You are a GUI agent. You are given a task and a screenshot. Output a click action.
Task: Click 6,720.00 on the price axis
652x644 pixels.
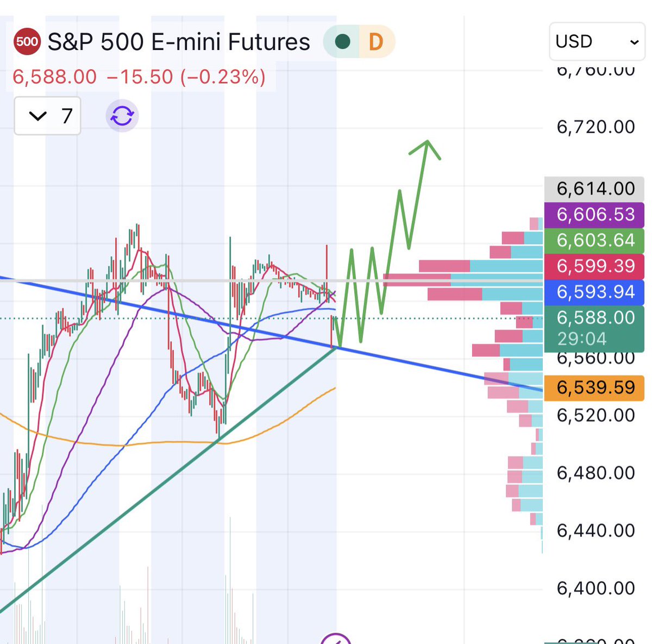[595, 127]
